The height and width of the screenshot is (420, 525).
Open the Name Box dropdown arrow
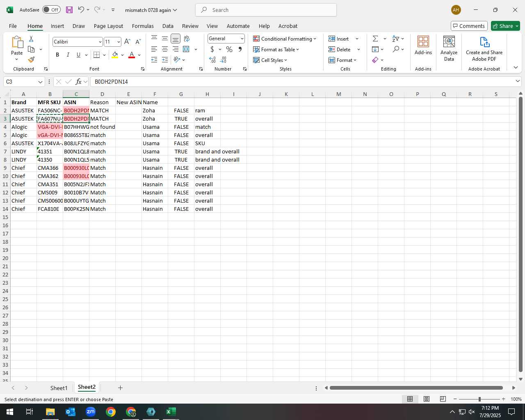[x=40, y=82]
